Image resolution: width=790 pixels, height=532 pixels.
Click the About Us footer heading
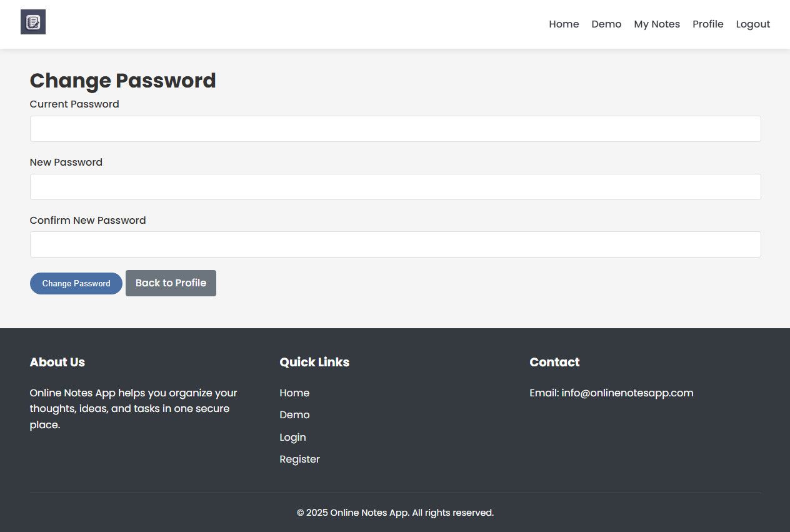click(57, 362)
